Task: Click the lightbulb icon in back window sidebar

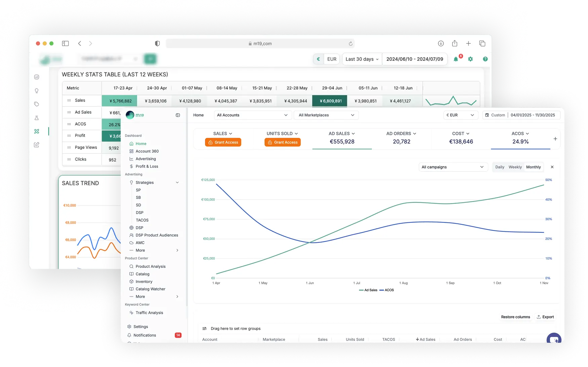Action: point(37,90)
